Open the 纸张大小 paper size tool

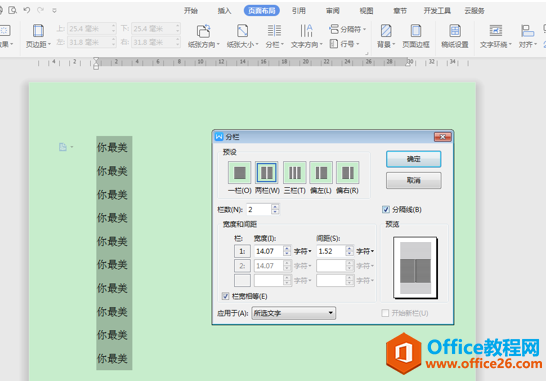tap(242, 36)
